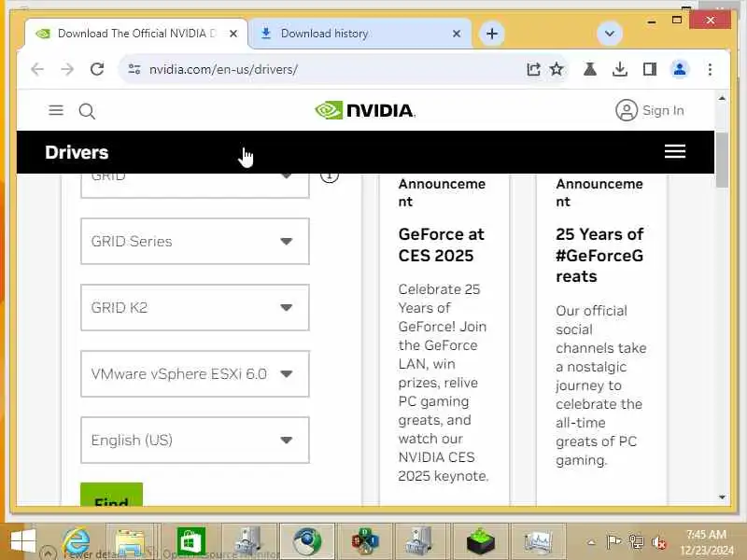Screen dimensions: 747x560
Task: Open the Chrome profile avatar
Action: click(680, 69)
